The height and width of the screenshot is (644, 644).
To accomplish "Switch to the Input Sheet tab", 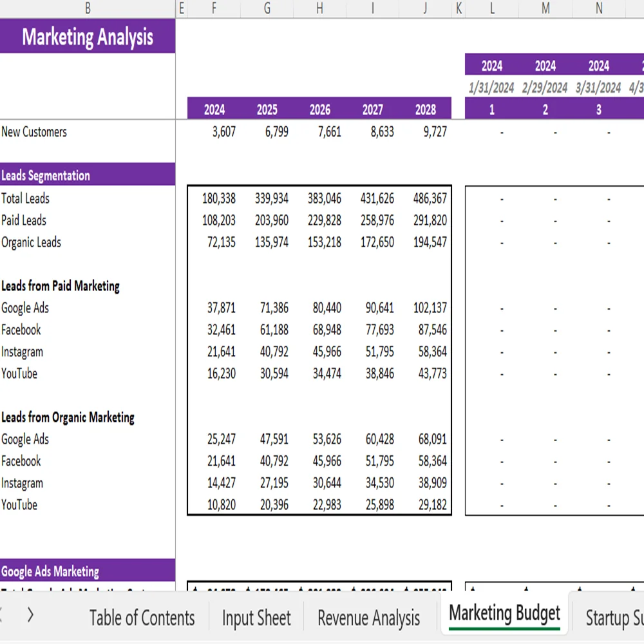I will click(x=256, y=618).
